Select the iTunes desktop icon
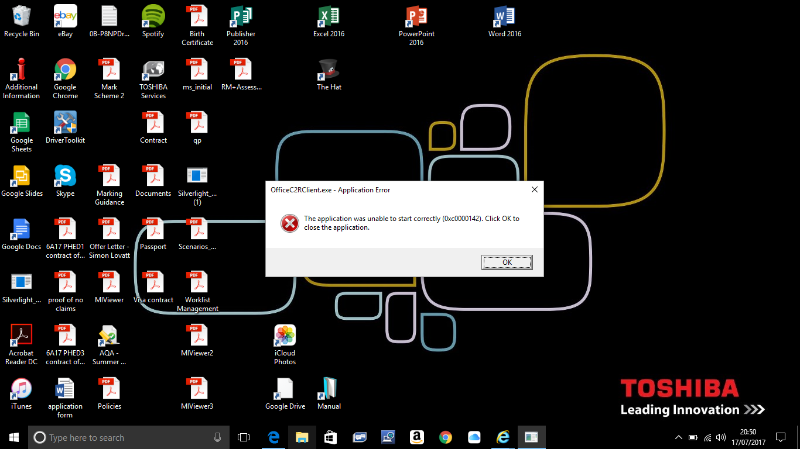This screenshot has width=800, height=449. coord(21,393)
